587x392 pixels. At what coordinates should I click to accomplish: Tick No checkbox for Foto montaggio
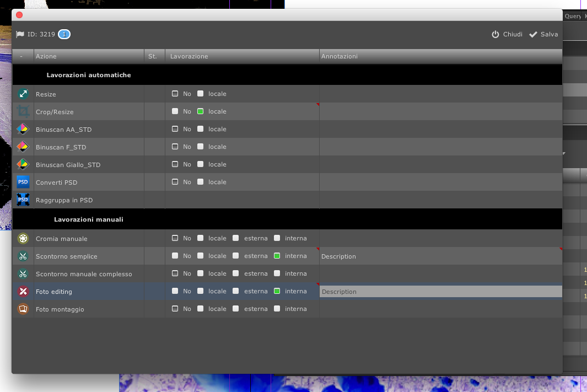(x=175, y=309)
